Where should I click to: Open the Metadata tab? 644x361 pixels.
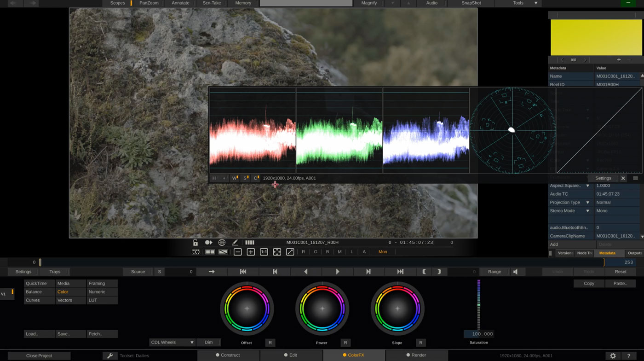(x=607, y=253)
